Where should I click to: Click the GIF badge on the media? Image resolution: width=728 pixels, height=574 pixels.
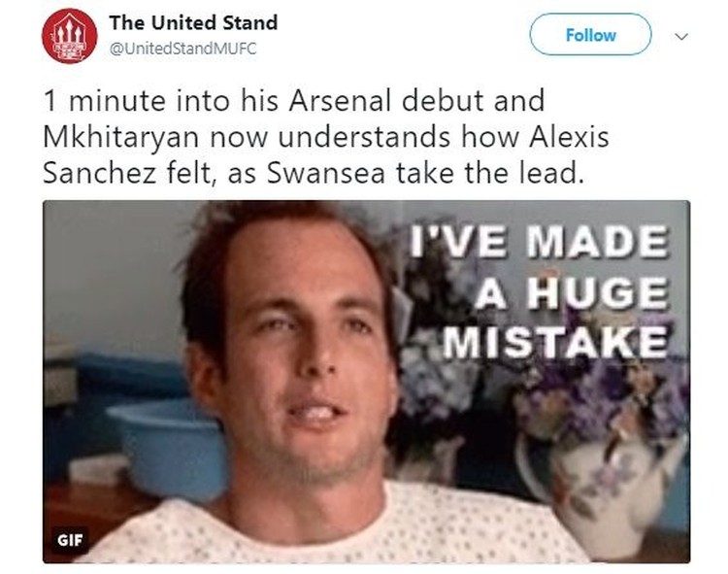(70, 540)
